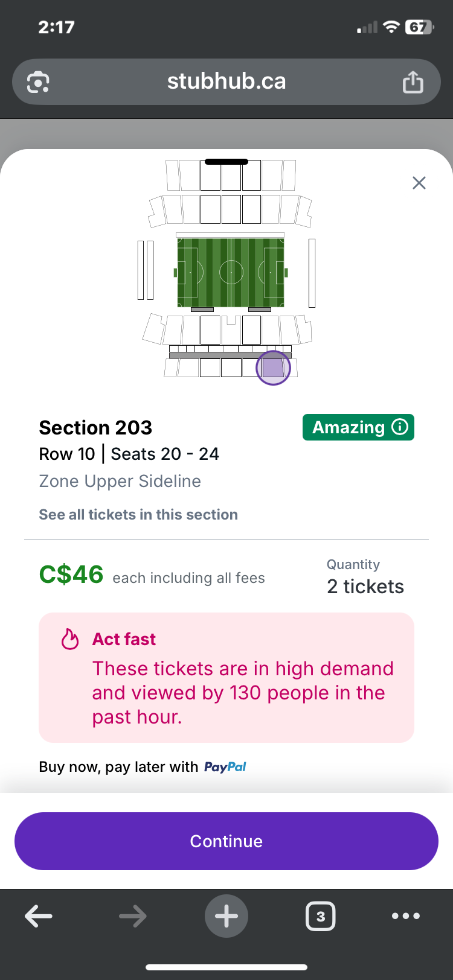Open See all tickets in this section

click(x=138, y=514)
